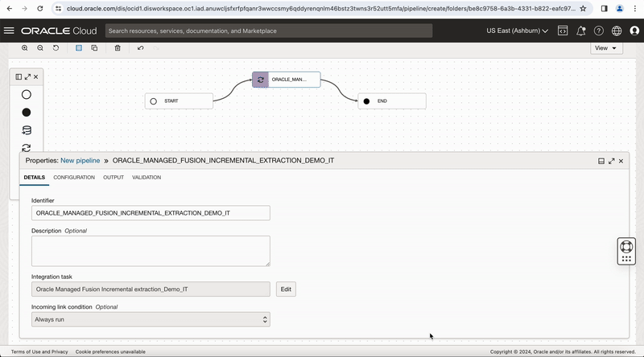
Task: Open the Oracle Cloud profile menu
Action: [x=634, y=31]
